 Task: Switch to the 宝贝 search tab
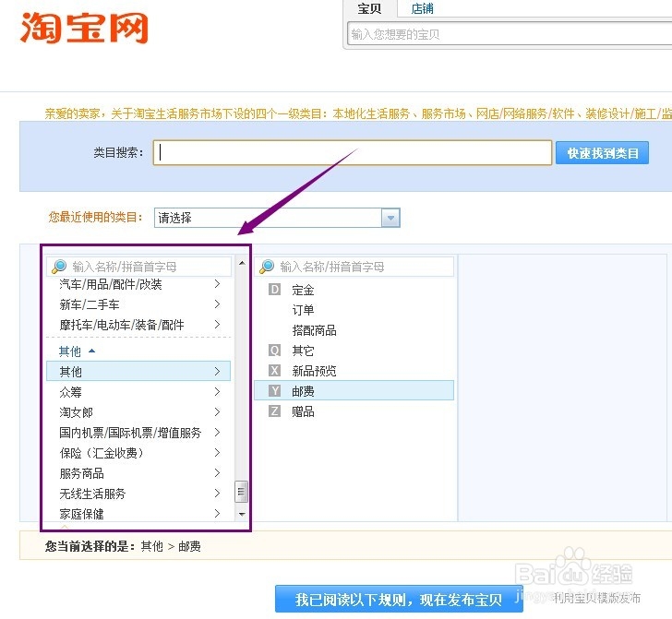click(370, 8)
